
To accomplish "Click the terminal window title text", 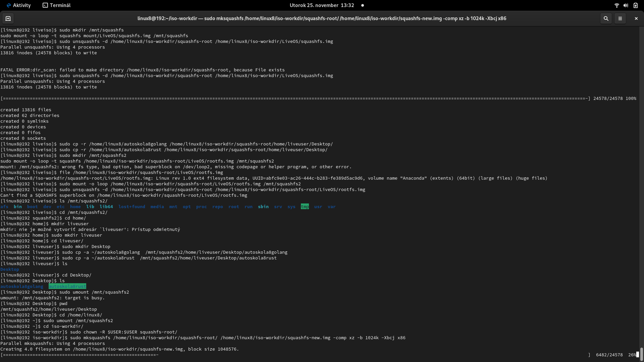I will (x=321, y=18).
